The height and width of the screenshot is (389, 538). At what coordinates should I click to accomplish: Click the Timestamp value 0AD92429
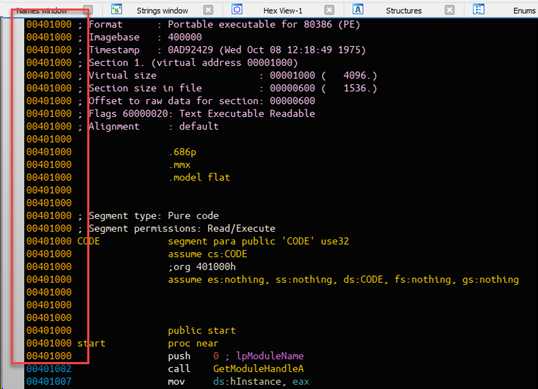pyautogui.click(x=190, y=50)
